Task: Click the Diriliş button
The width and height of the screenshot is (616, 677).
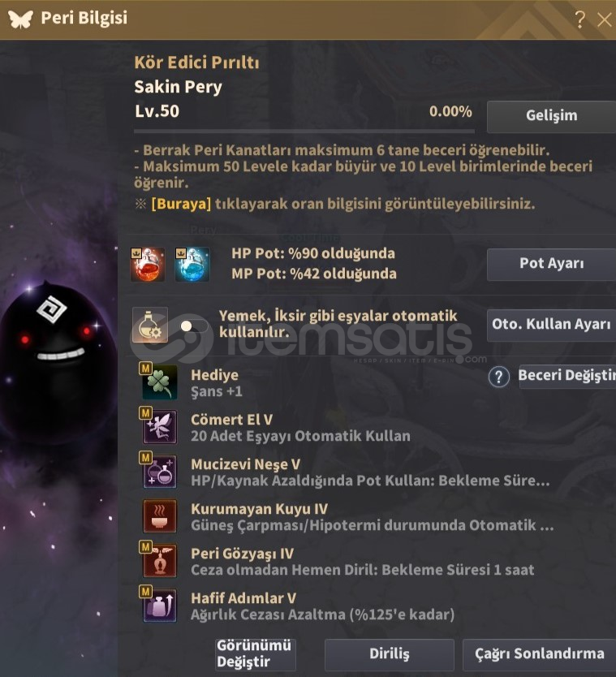Action: point(390,654)
